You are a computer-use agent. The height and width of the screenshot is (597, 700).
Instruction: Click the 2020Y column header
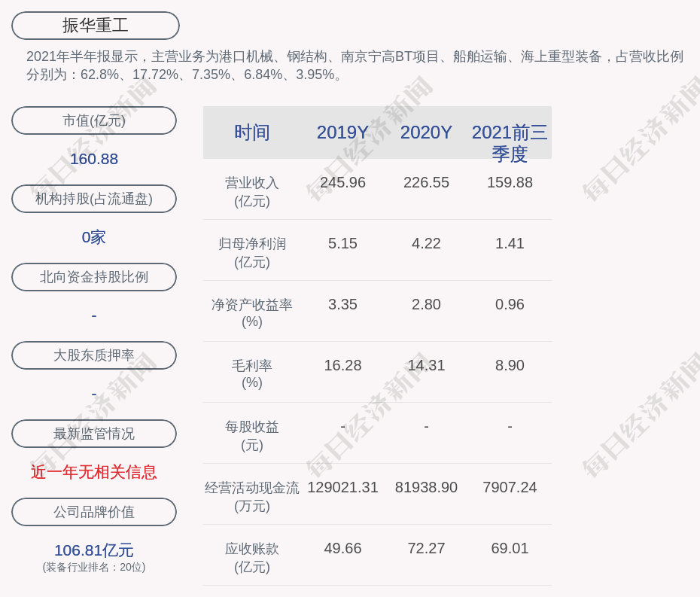coord(426,132)
